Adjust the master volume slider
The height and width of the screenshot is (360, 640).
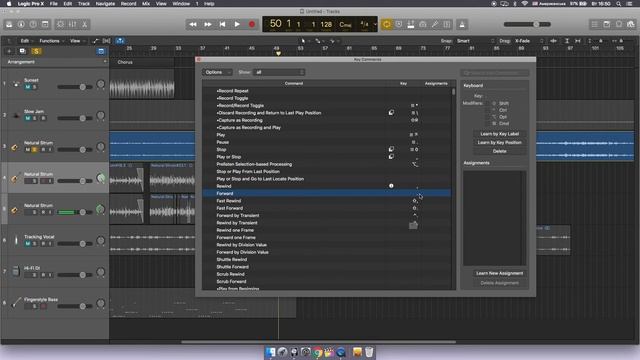(x=527, y=24)
